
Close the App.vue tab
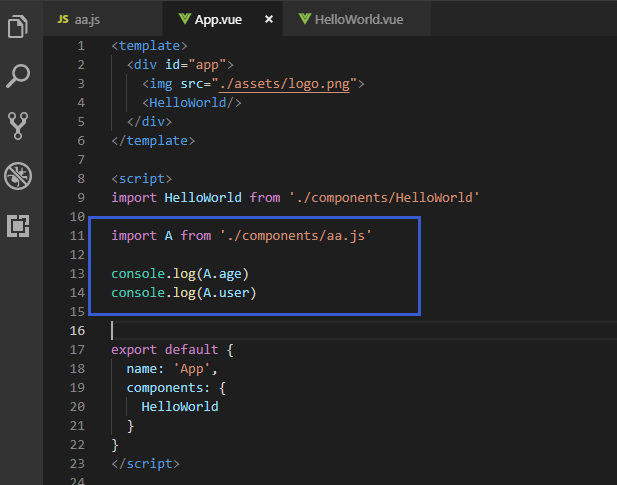click(269, 19)
